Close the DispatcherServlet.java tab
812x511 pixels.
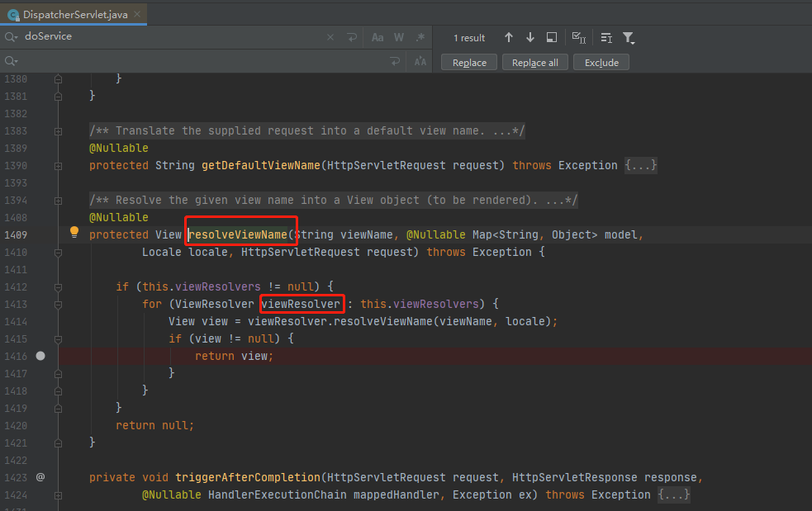pyautogui.click(x=137, y=13)
